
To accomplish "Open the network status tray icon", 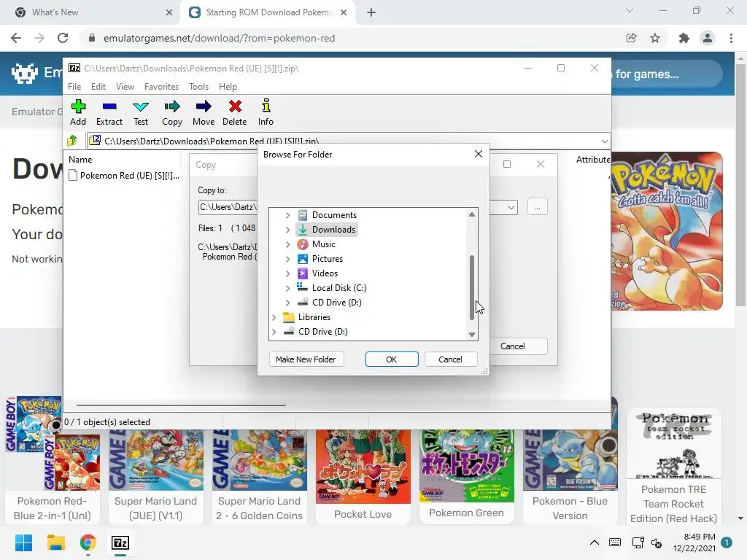I will tap(638, 542).
